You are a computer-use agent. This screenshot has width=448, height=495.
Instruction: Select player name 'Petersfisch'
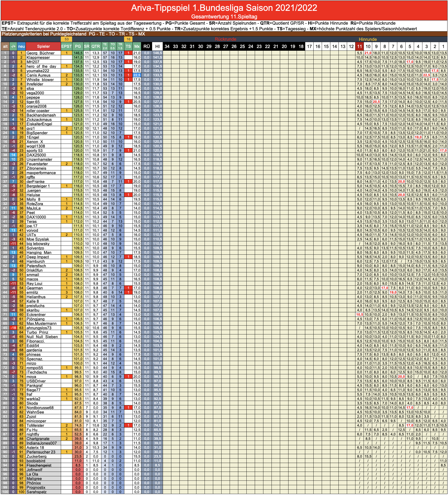(36, 266)
